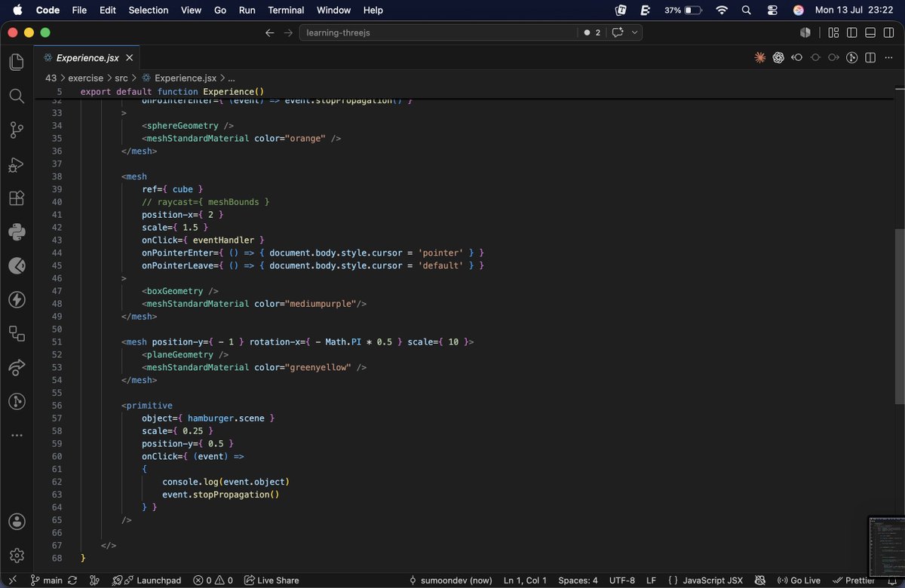Screen dimensions: 905x588
Task: Click the 'src' breadcrumb folder
Action: tap(121, 78)
